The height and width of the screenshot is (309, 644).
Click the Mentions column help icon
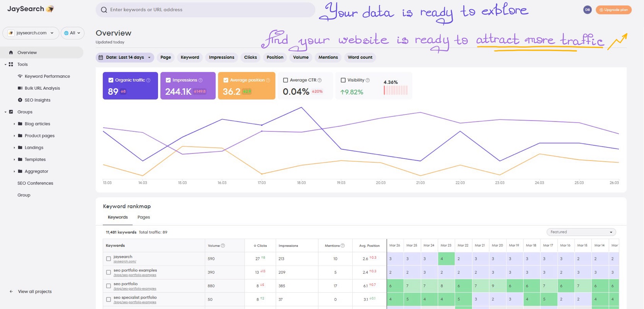pos(343,246)
